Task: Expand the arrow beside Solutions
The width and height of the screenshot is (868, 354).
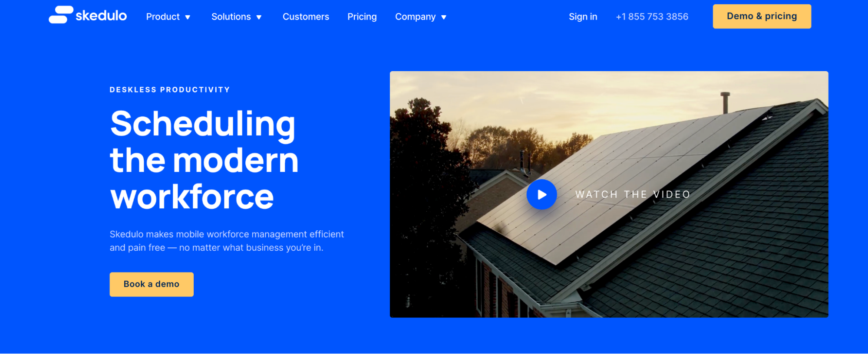Action: pos(259,17)
